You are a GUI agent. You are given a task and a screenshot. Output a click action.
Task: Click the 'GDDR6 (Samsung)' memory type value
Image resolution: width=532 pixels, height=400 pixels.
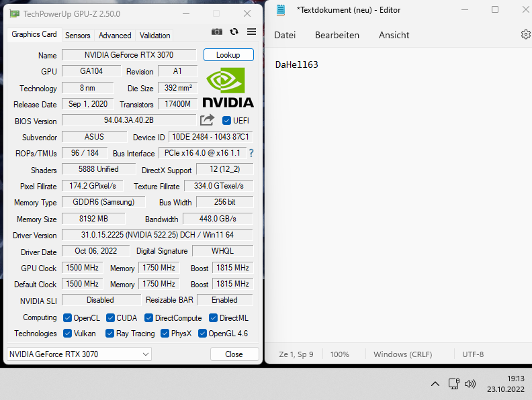[x=103, y=202]
